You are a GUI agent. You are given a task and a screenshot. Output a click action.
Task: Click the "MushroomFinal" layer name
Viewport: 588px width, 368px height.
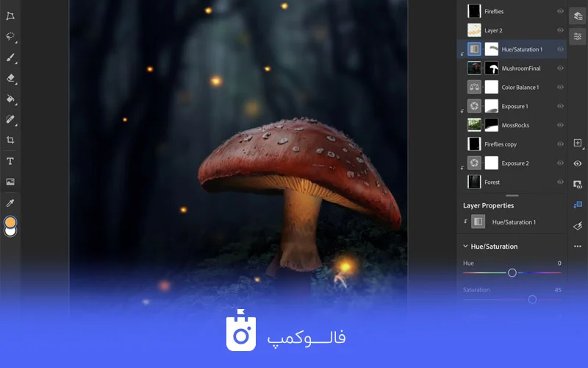coord(521,68)
